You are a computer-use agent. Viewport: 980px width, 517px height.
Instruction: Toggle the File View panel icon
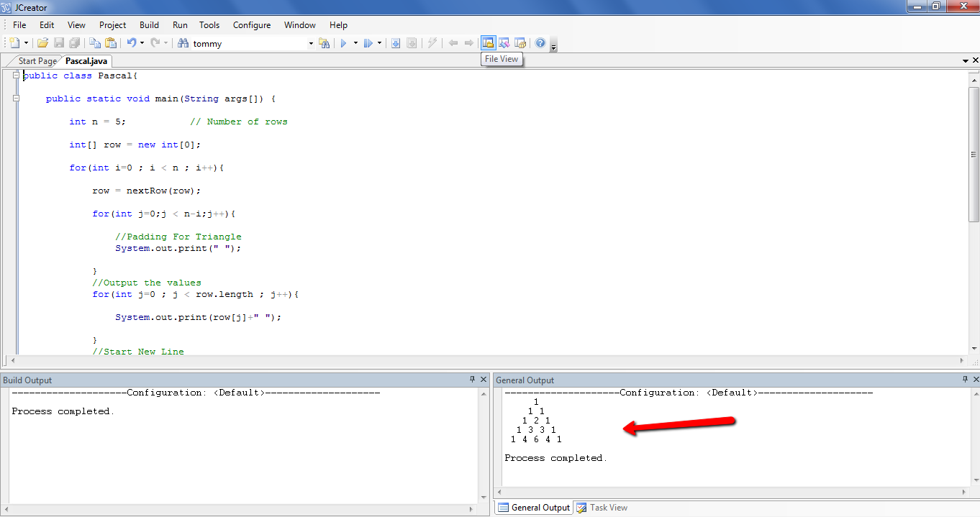[x=489, y=43]
